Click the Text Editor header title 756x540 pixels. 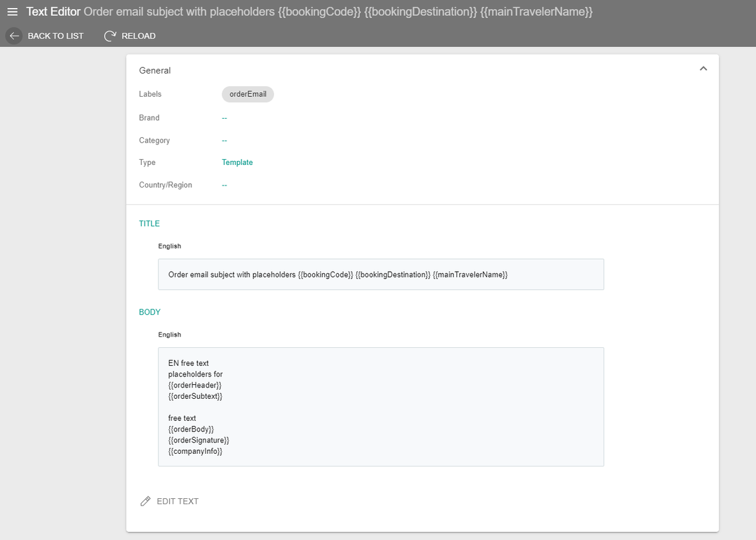[x=53, y=11]
